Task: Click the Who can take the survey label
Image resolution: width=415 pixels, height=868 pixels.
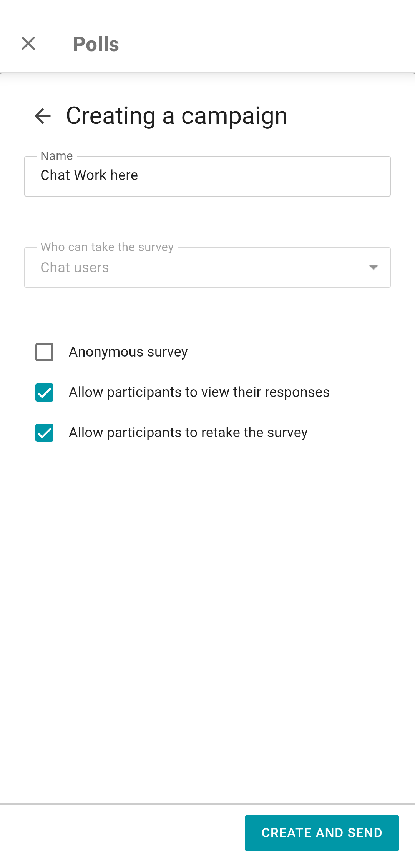Action: click(107, 247)
